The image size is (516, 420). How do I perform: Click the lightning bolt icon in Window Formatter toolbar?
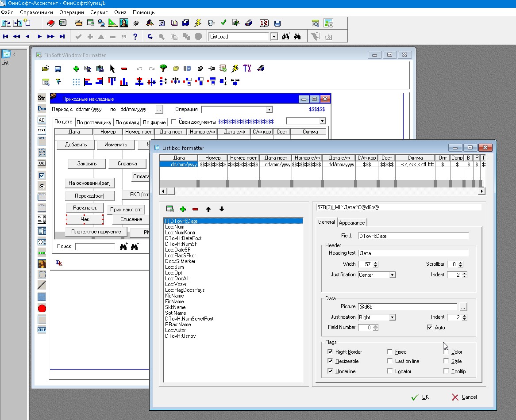click(x=235, y=69)
